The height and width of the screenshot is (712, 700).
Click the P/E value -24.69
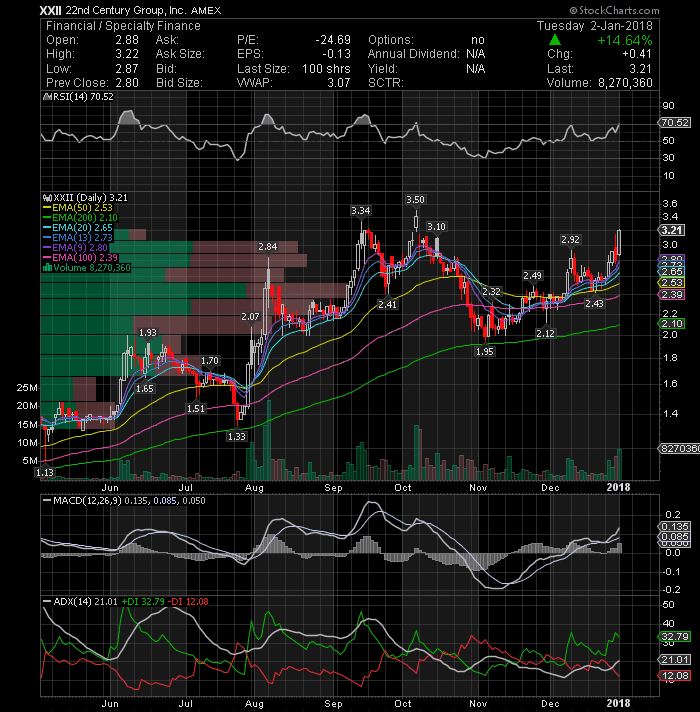click(333, 40)
